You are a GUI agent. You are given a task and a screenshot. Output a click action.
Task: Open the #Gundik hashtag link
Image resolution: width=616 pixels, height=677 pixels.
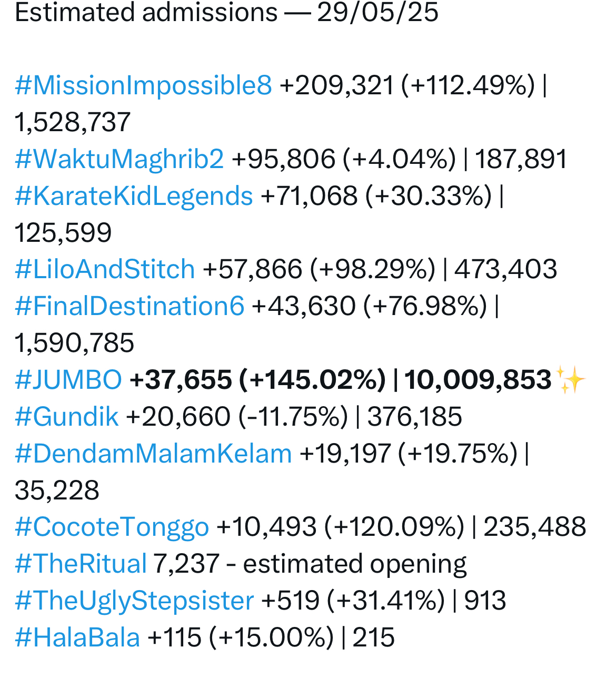(x=67, y=417)
